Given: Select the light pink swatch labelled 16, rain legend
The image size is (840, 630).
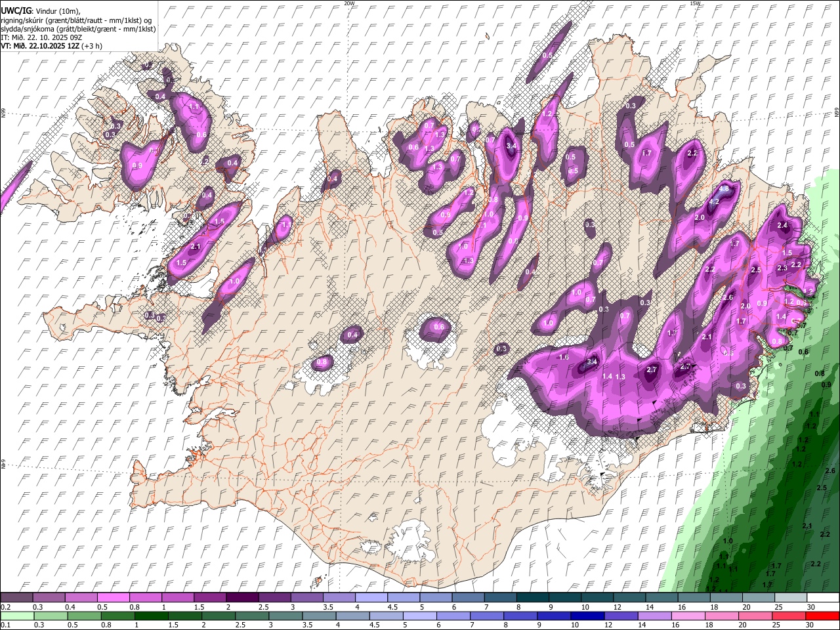Looking at the screenshot, I should click(x=688, y=616).
